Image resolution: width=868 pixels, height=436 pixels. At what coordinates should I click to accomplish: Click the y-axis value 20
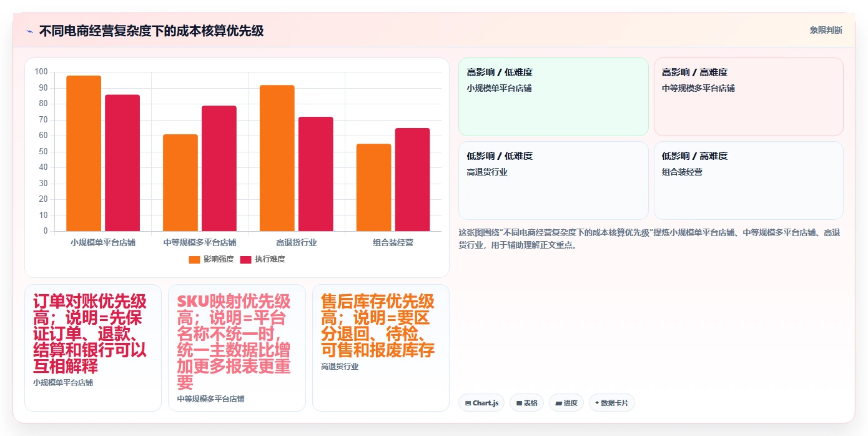pyautogui.click(x=43, y=199)
